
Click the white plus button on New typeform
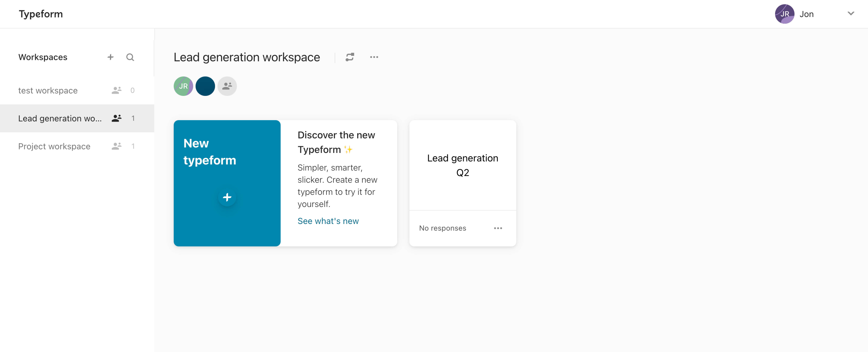[227, 197]
